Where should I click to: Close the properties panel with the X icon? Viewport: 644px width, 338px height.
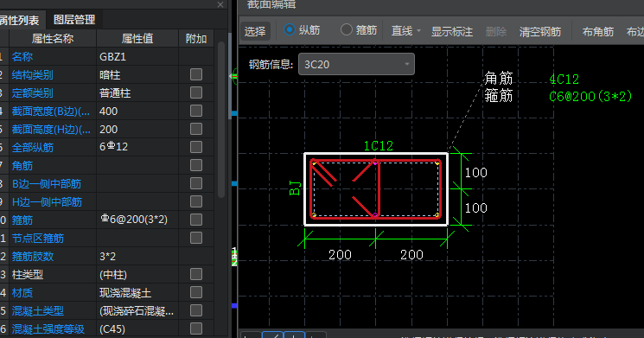[x=220, y=4]
